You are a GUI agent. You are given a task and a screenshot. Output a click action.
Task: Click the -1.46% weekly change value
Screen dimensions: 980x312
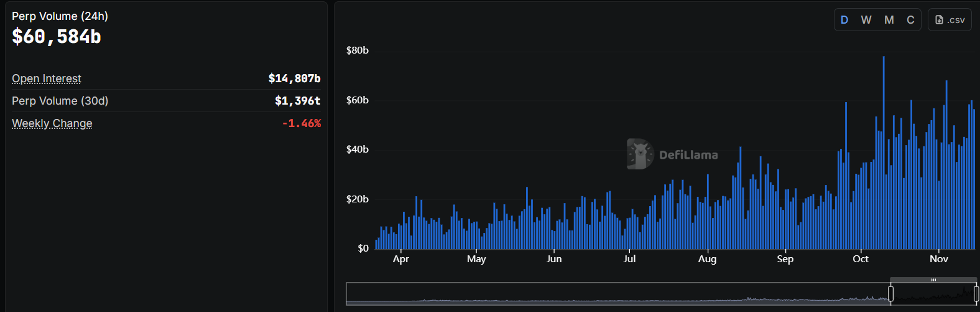pos(302,123)
